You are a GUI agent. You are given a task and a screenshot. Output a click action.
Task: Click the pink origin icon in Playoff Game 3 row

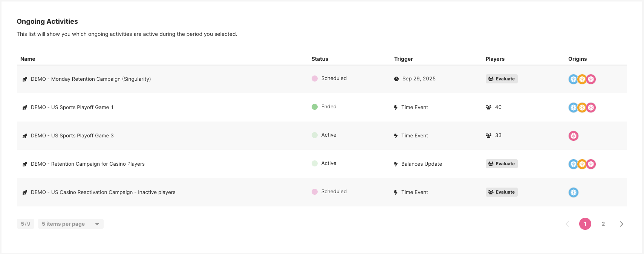[x=573, y=136]
